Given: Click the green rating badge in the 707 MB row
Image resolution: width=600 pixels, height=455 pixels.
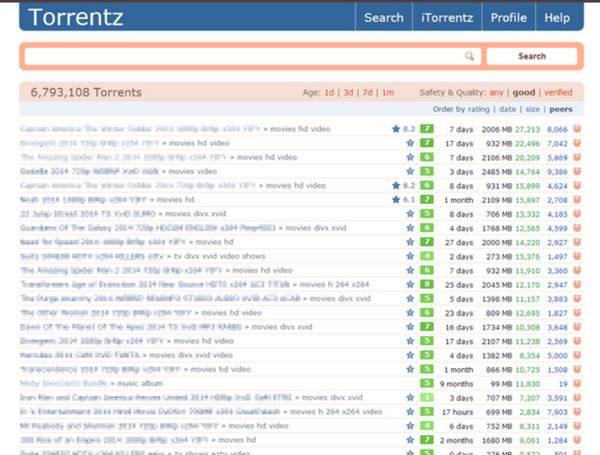Looking at the screenshot, I should pyautogui.click(x=427, y=398).
